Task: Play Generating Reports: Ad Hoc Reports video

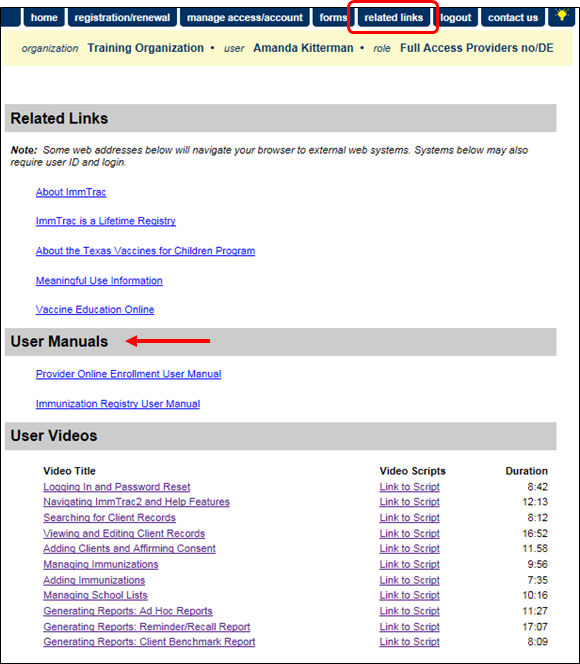Action: pos(128,611)
